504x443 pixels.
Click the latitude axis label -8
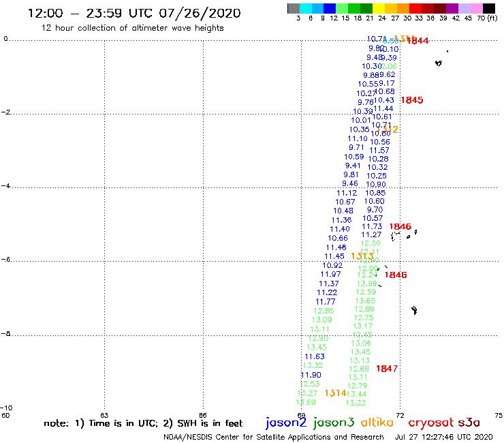click(5, 334)
